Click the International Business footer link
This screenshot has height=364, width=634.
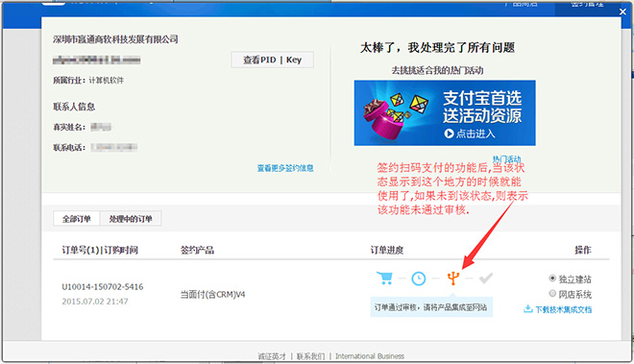click(x=370, y=356)
